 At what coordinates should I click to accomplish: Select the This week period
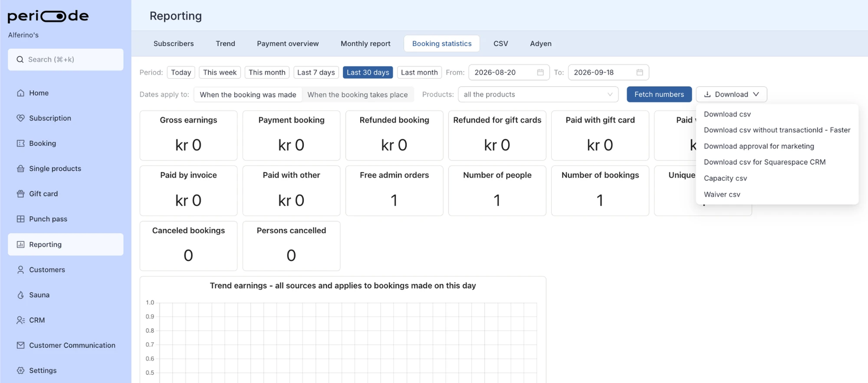coord(220,72)
